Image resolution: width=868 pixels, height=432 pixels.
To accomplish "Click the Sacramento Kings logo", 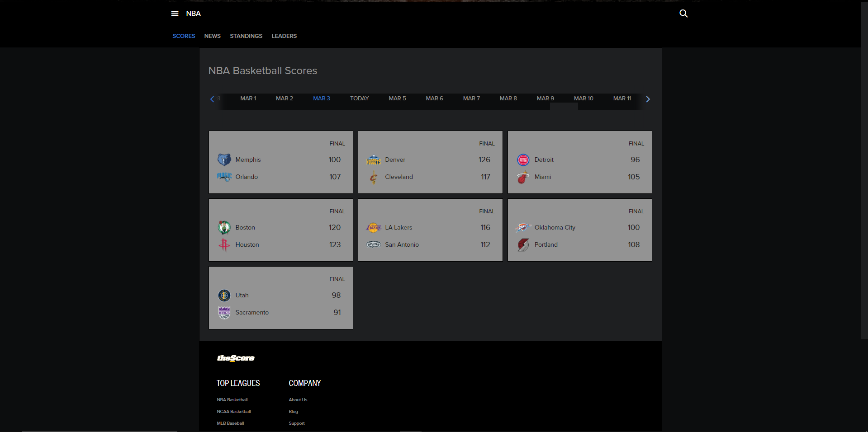I will 224,313.
